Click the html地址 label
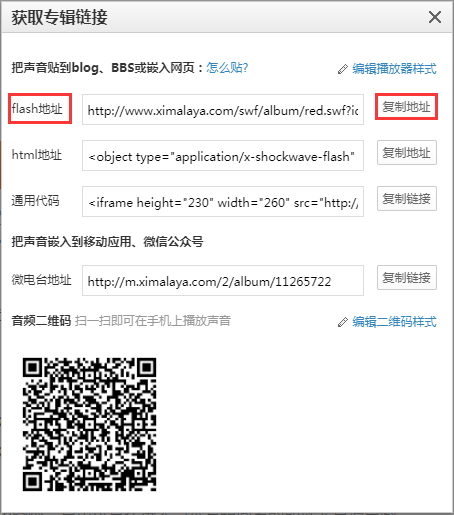Viewport: 454px width, 515px height. 37,155
